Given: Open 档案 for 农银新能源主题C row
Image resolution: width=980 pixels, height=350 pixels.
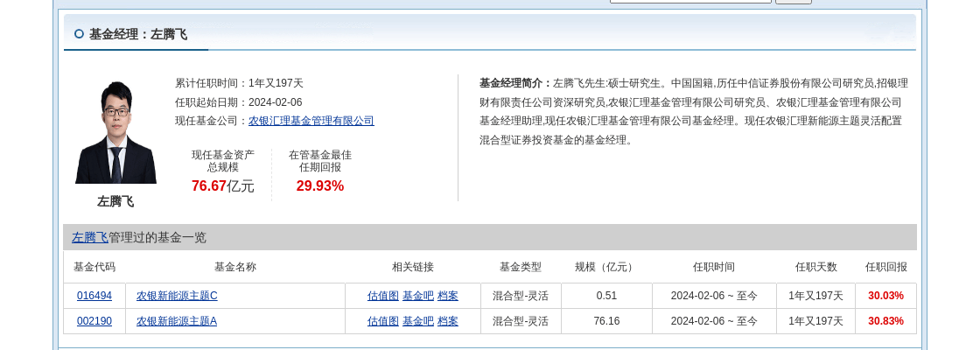Looking at the screenshot, I should (447, 296).
